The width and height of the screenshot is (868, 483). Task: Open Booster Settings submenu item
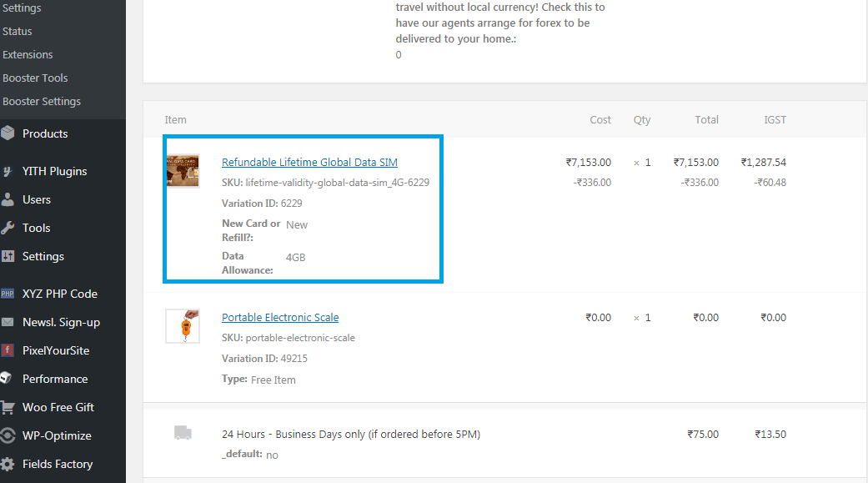point(42,102)
